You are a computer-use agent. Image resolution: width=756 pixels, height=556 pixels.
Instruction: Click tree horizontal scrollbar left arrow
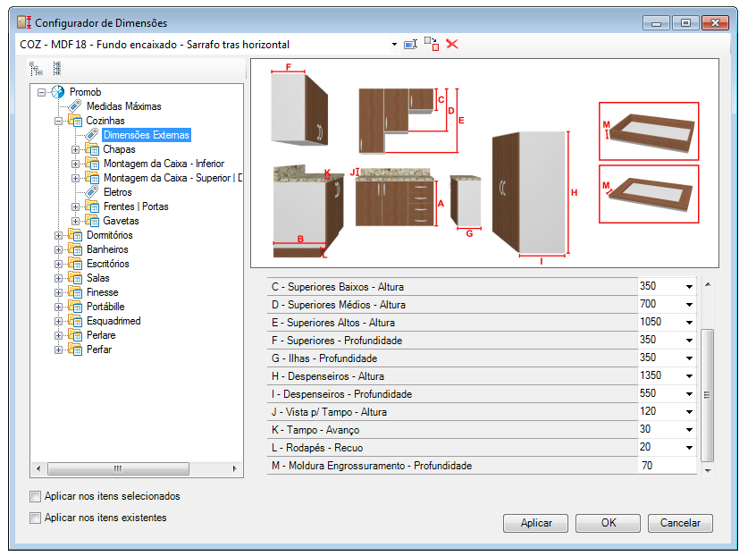click(x=38, y=468)
